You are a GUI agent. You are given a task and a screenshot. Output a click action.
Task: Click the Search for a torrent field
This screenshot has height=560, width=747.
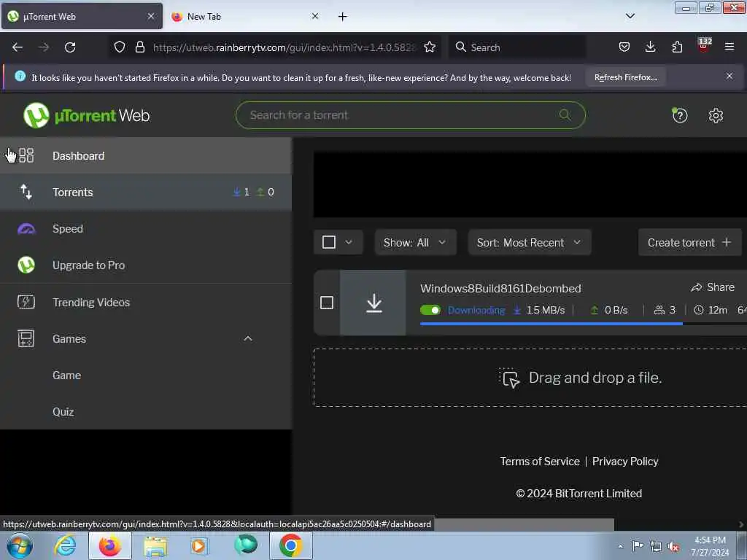click(x=410, y=115)
